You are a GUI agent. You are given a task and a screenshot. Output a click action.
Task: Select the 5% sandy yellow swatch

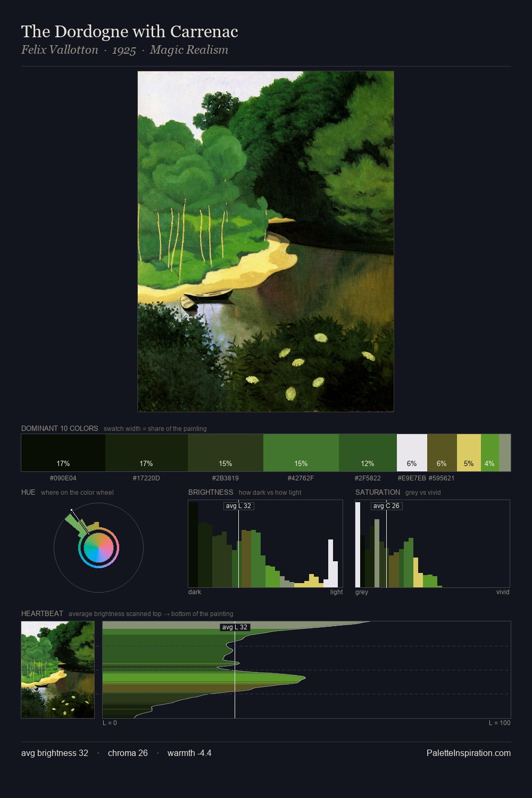(x=469, y=453)
